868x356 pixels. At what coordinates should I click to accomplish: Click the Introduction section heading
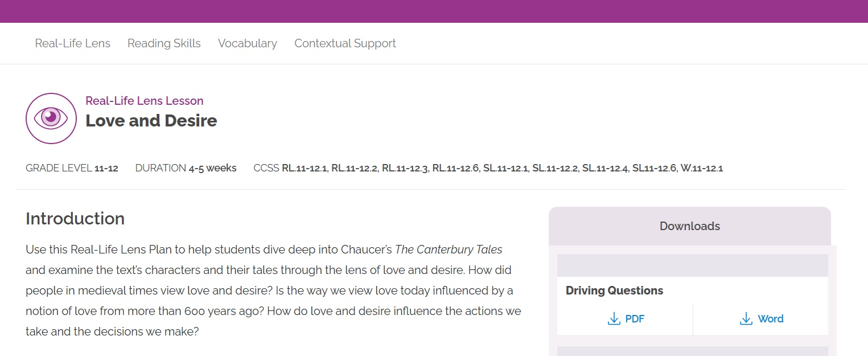[75, 219]
